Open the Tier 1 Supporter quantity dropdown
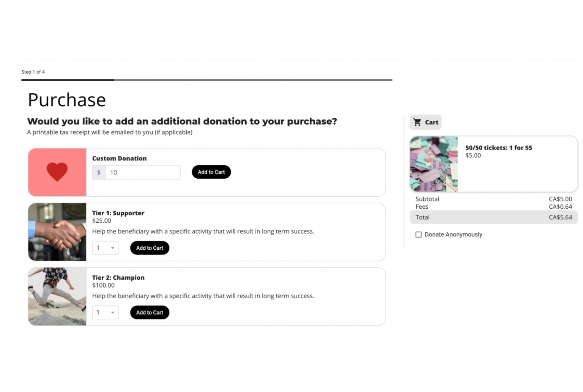 (x=106, y=248)
